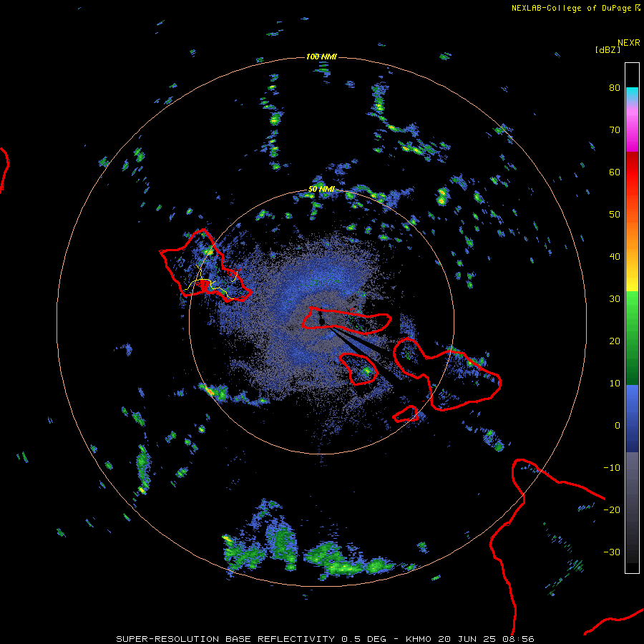The width and height of the screenshot is (644, 644).
Task: Select the 100 NMI range ring label
Action: pos(321,57)
